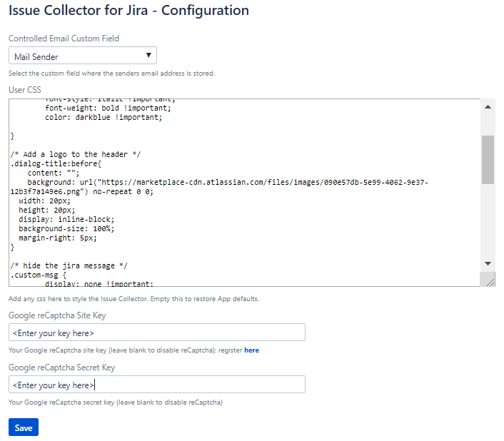Click the User CSS scrollbar up arrow
This screenshot has height=441, width=504.
(x=488, y=107)
